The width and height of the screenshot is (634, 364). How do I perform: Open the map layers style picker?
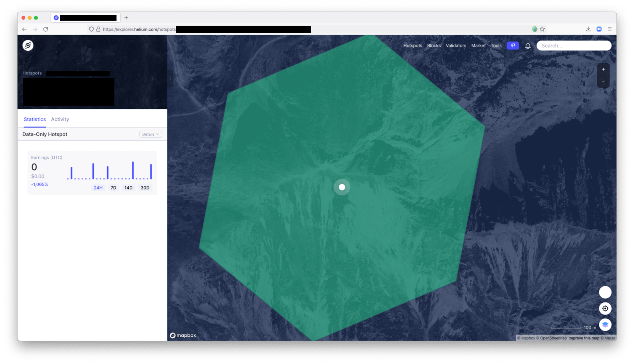[605, 325]
